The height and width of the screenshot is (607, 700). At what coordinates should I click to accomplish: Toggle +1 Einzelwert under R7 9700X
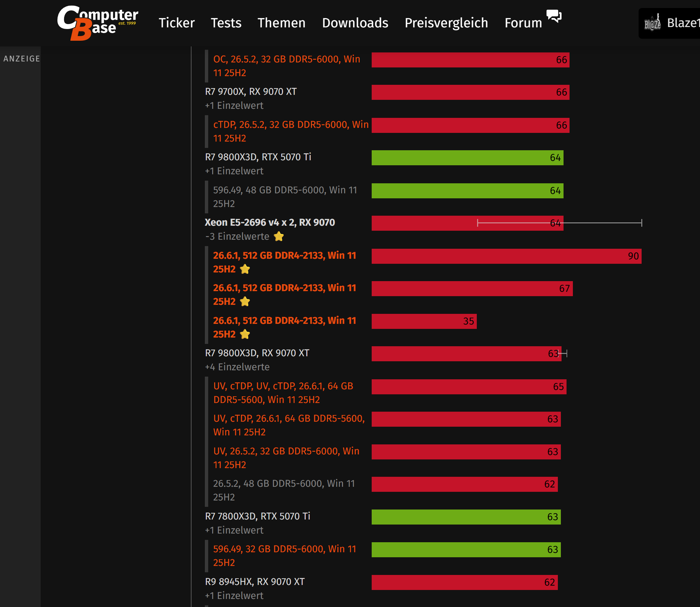[x=234, y=106]
